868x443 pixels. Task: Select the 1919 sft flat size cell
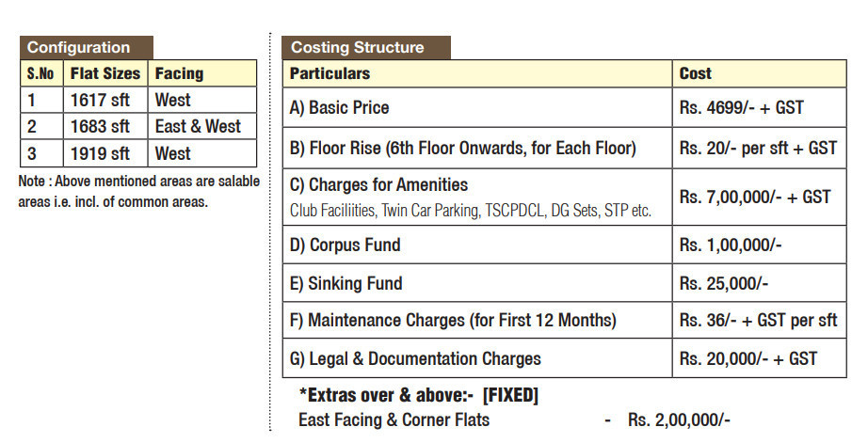pos(100,153)
